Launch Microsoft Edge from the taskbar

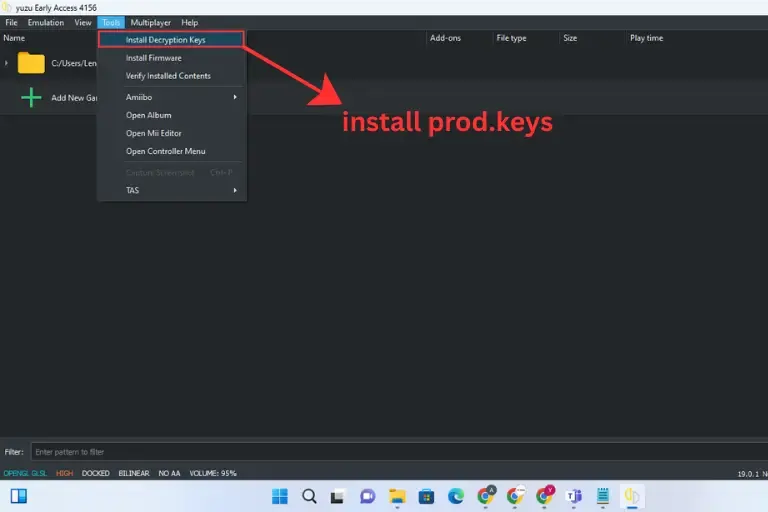(456, 496)
